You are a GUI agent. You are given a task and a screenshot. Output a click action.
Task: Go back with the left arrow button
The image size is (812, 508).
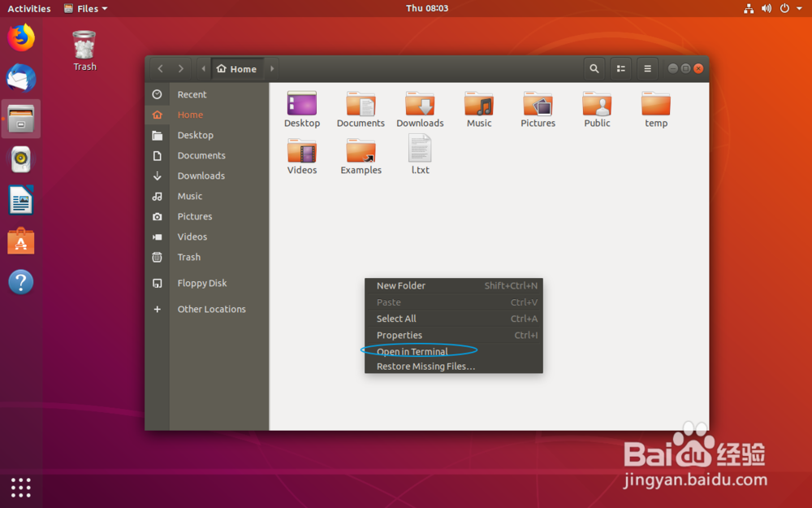click(x=161, y=68)
